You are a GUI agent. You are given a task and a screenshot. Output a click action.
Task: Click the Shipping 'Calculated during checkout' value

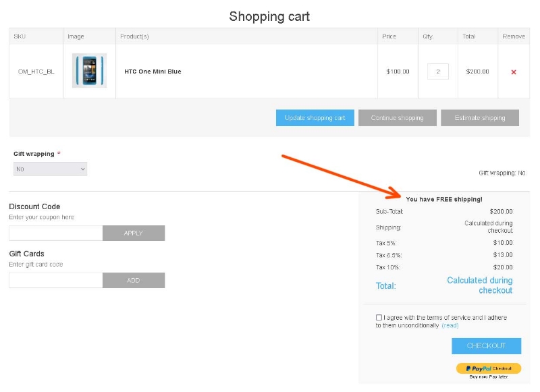pyautogui.click(x=489, y=227)
